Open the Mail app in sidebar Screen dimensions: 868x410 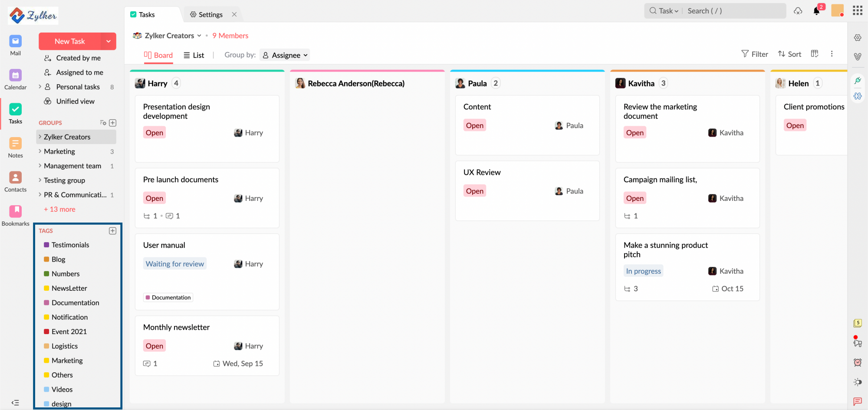[15, 45]
